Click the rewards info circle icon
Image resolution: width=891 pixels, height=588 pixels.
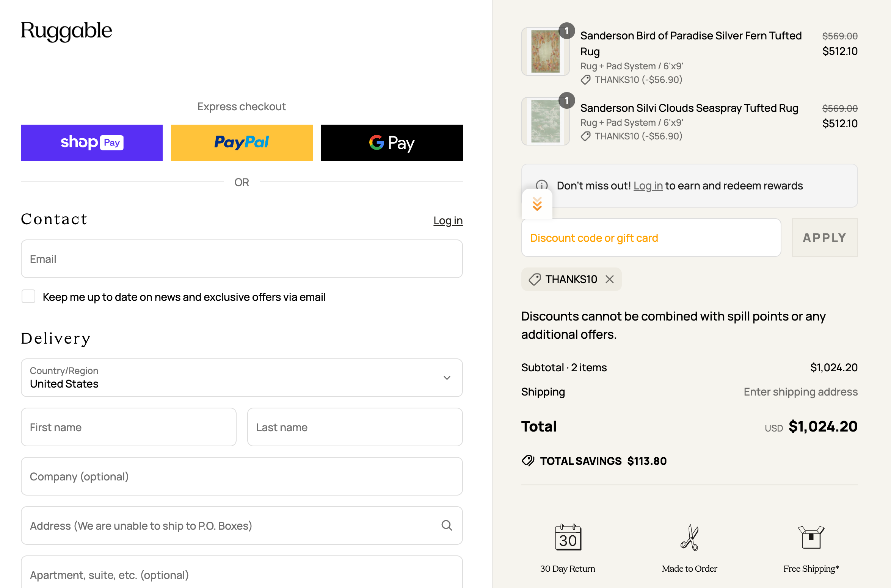click(541, 185)
